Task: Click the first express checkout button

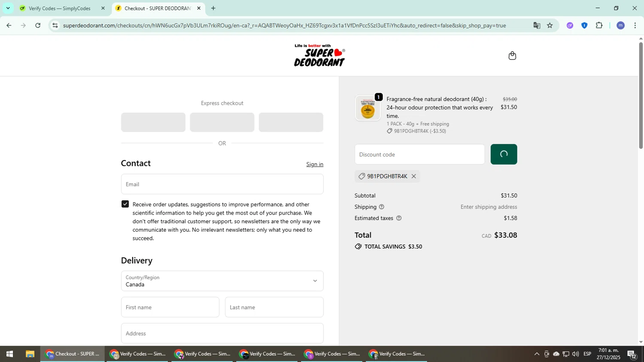Action: pos(153,122)
